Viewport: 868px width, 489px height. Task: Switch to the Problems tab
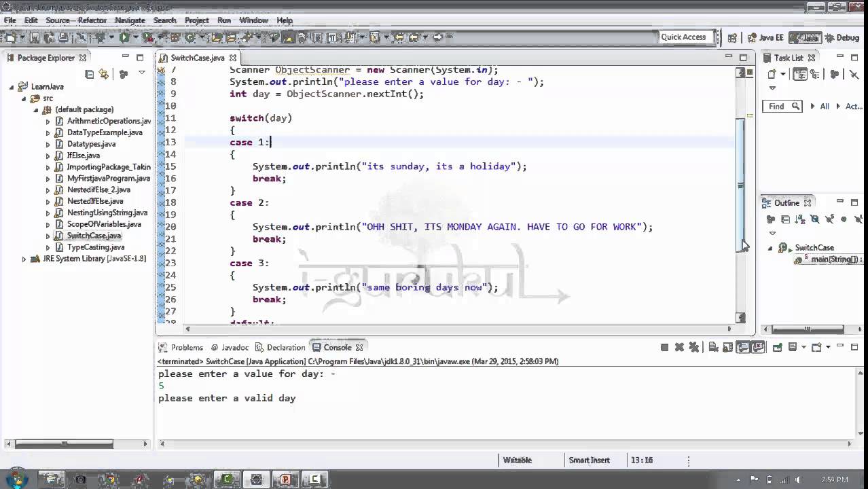coord(181,347)
